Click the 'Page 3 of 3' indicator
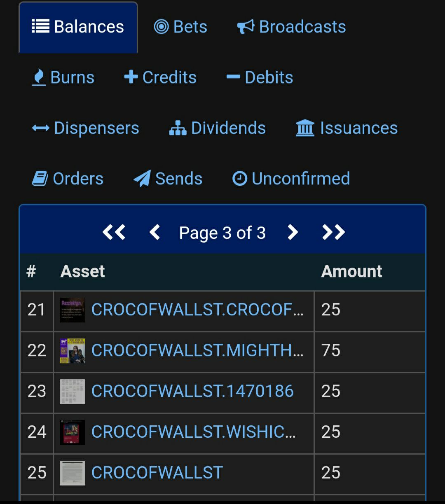 222,233
